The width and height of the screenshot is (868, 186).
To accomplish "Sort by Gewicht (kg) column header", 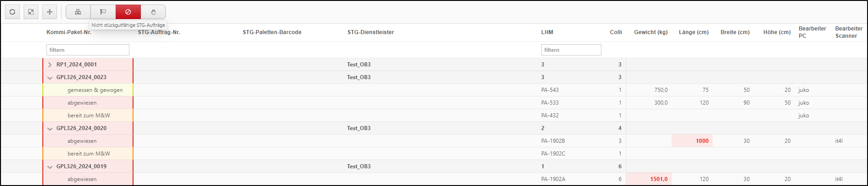I will click(x=651, y=32).
